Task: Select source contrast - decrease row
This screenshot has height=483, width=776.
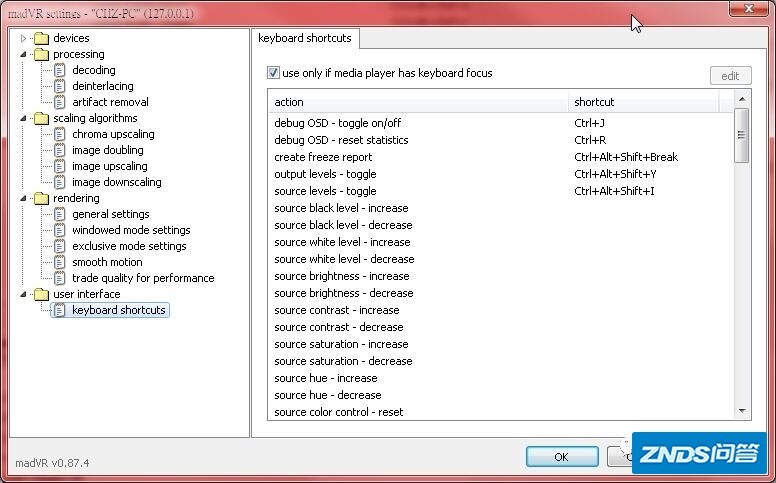Action: [501, 327]
